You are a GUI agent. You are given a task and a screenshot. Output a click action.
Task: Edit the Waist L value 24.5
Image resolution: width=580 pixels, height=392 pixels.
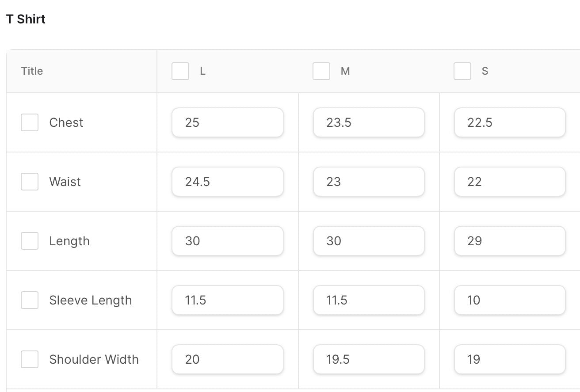click(227, 182)
